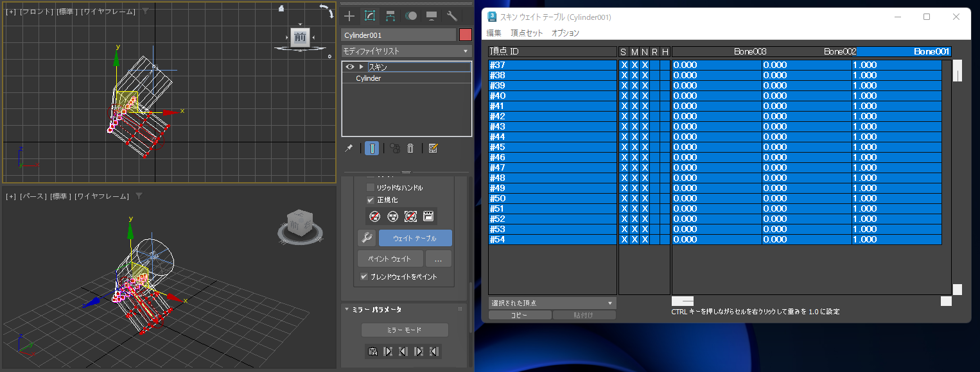Click second right-arrow mirror paste icon

[x=419, y=351]
